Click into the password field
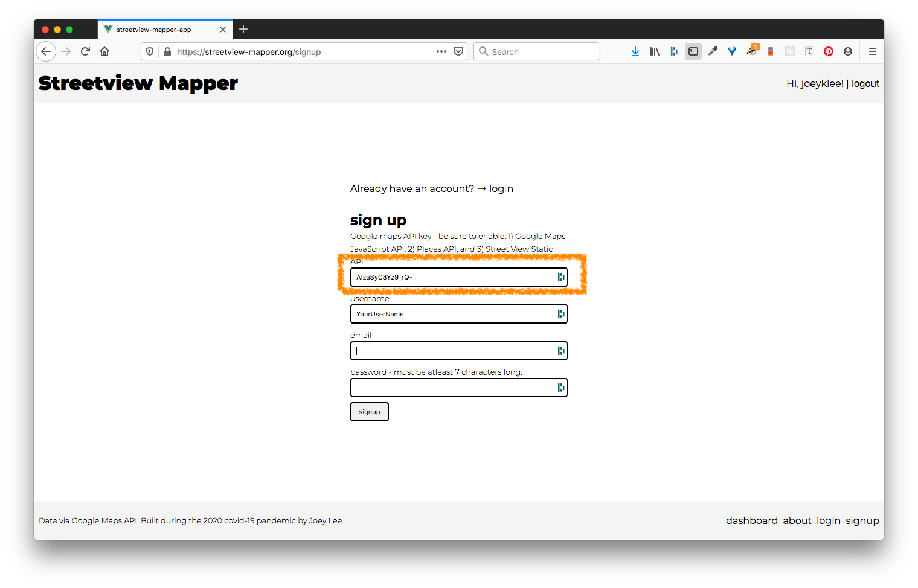The width and height of the screenshot is (918, 588). (453, 388)
